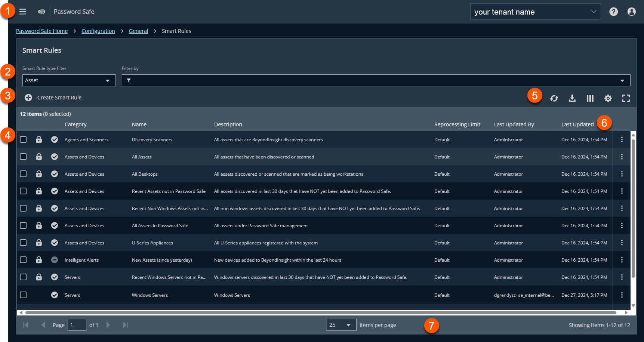Image resolution: width=644 pixels, height=342 pixels.
Task: Select the Discovery Scanners row checkbox
Action: (23, 139)
